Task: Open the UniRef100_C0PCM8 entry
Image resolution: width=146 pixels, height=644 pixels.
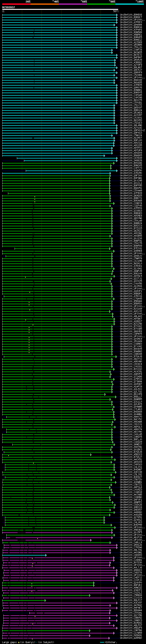Action: [x=131, y=98]
